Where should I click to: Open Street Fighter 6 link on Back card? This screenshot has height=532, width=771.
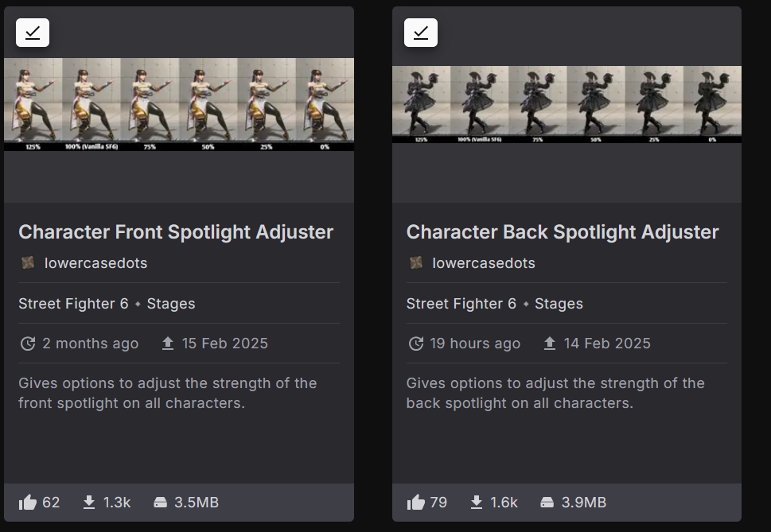tap(461, 304)
